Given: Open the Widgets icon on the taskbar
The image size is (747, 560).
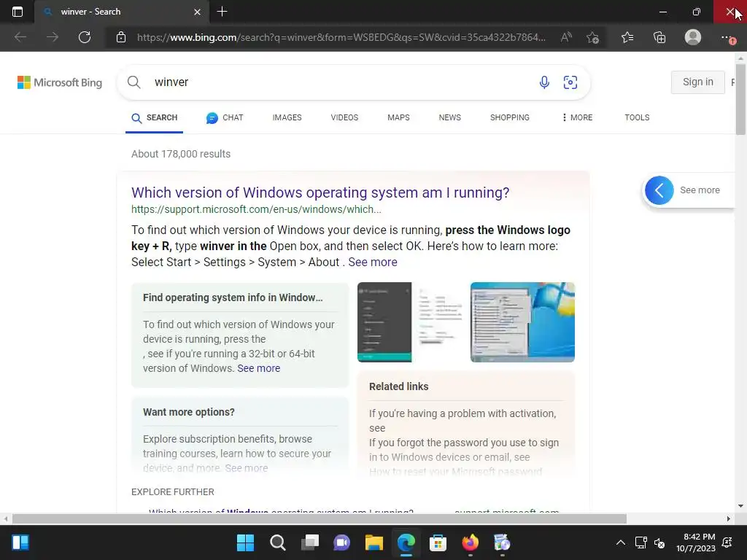Looking at the screenshot, I should [20, 542].
